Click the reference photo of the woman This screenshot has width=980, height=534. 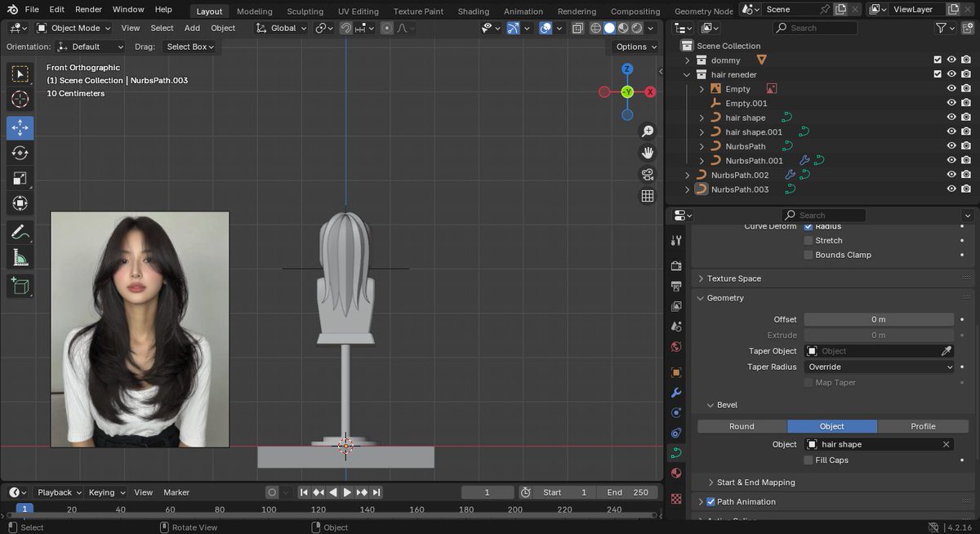click(140, 329)
